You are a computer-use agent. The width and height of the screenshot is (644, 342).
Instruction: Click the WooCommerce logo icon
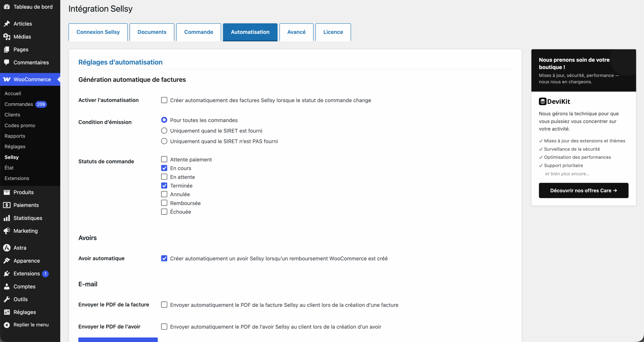pos(7,79)
